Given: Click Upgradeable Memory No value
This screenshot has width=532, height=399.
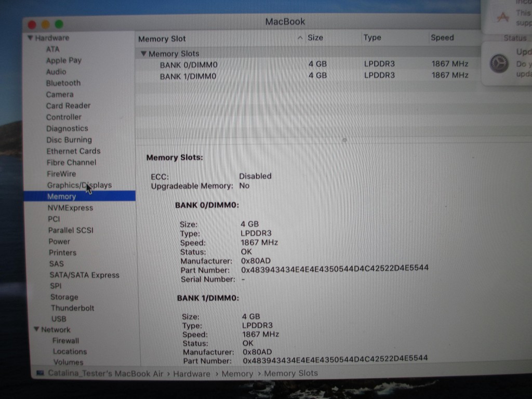Looking at the screenshot, I should point(244,185).
